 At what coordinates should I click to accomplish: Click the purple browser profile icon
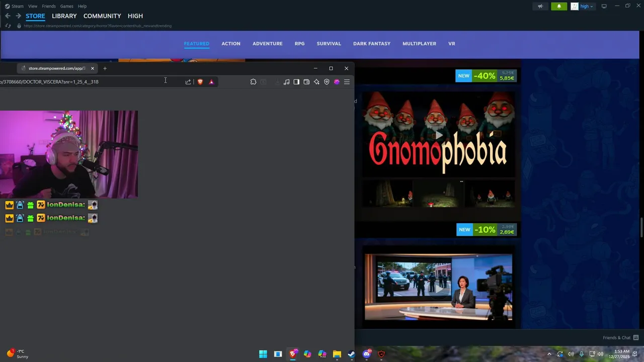coord(337,82)
